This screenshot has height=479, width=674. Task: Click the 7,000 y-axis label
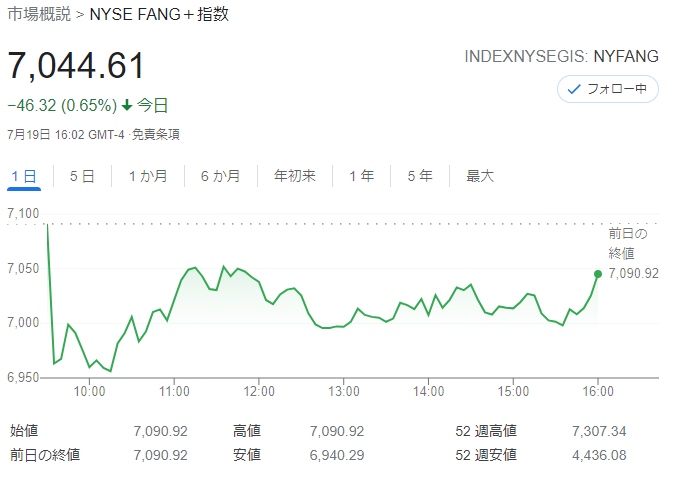[x=23, y=322]
